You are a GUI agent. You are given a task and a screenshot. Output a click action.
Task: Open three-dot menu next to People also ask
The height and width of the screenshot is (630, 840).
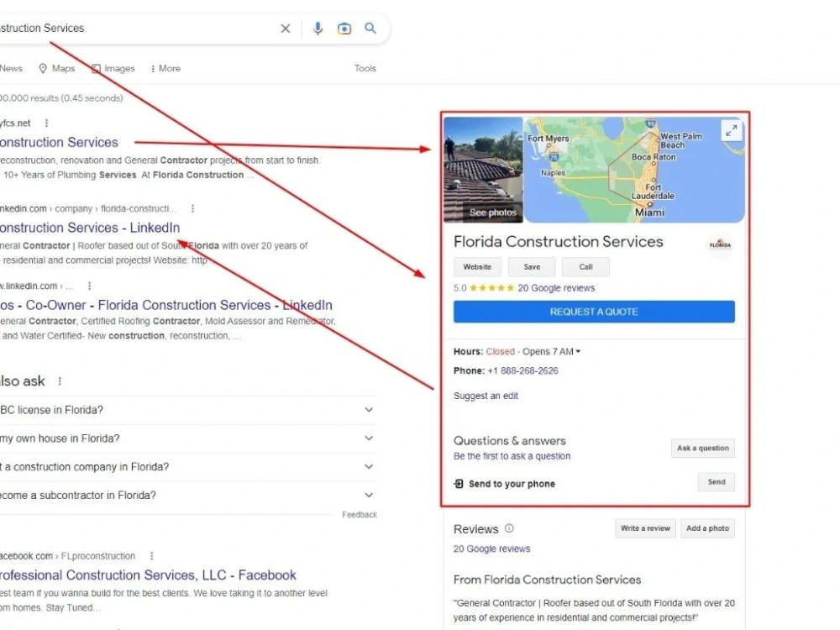tap(60, 381)
